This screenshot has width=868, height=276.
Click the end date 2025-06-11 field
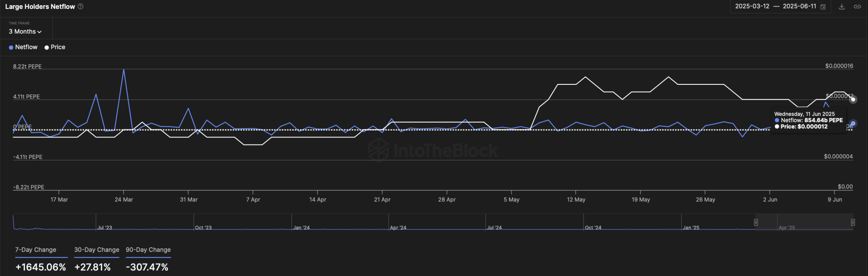pyautogui.click(x=799, y=6)
